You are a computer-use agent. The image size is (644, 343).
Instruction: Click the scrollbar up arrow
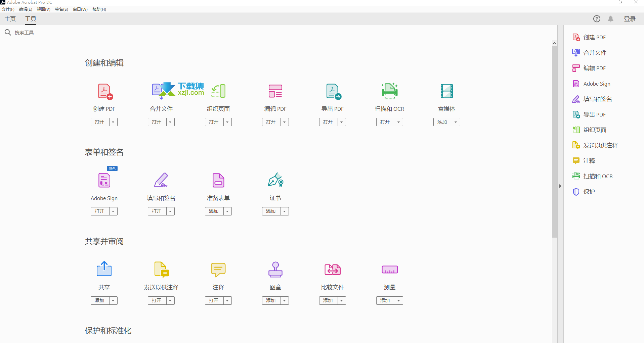coord(554,43)
